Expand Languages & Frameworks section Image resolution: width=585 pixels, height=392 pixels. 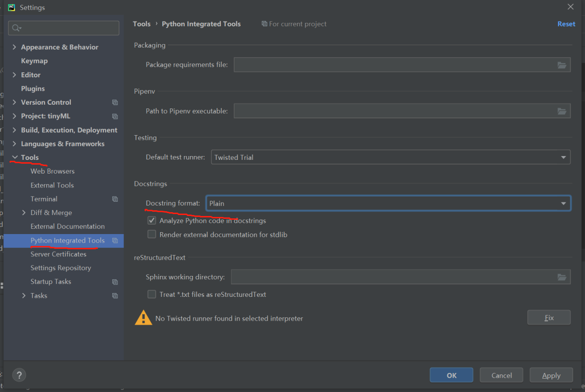pos(14,144)
